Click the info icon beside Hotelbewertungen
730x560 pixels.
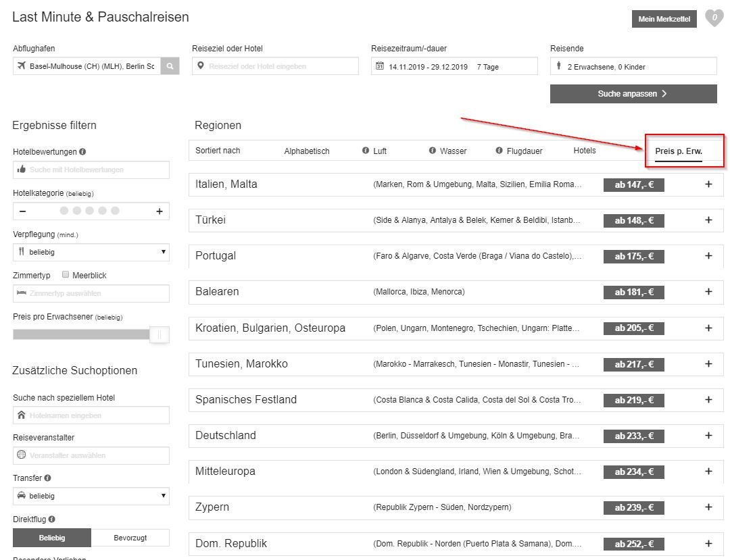point(82,152)
